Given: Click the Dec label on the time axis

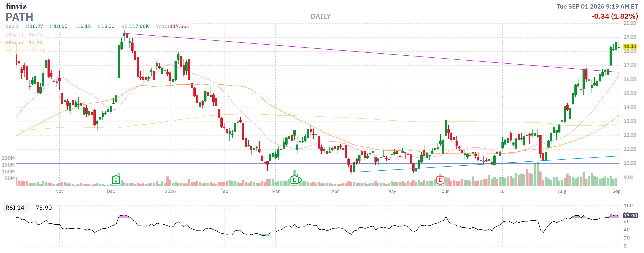Looking at the screenshot, I should pos(111,191).
